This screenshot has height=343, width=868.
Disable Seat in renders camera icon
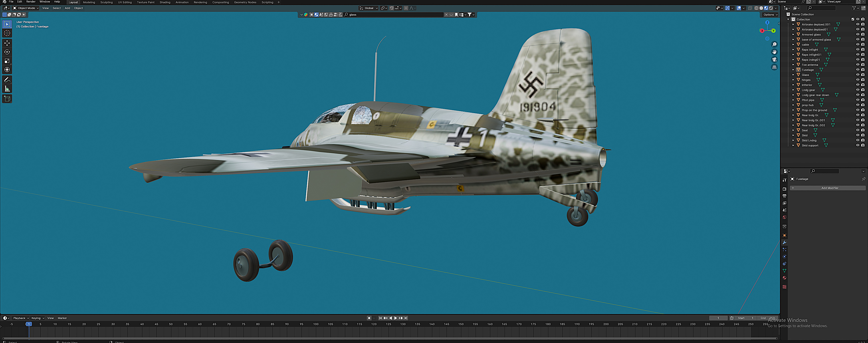point(863,130)
